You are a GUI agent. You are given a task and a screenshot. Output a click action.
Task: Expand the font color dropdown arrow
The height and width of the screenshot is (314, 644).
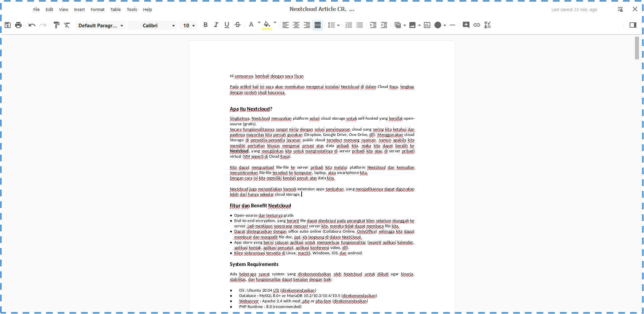tap(259, 23)
